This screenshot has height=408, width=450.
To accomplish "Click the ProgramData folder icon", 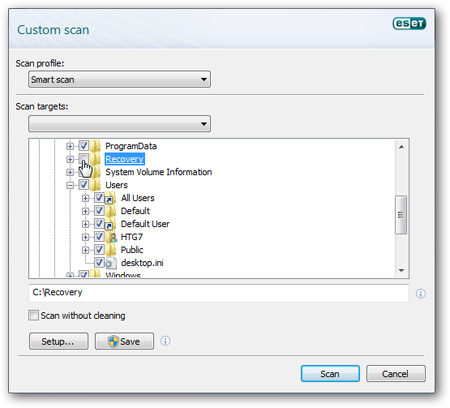I will (x=96, y=146).
